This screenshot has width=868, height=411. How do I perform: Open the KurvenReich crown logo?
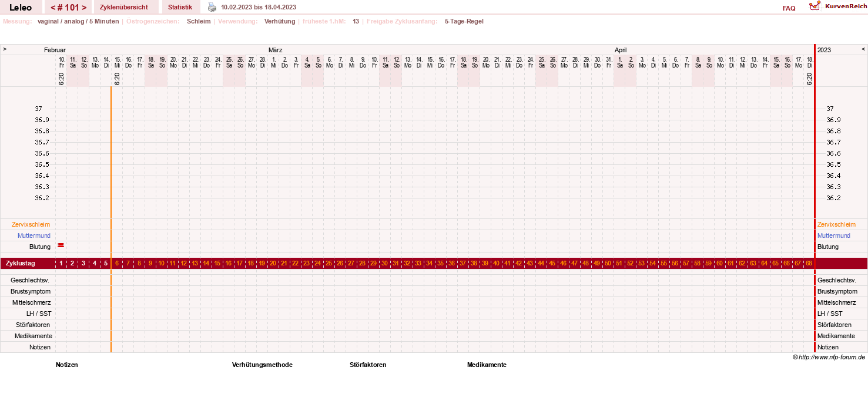[x=815, y=6]
